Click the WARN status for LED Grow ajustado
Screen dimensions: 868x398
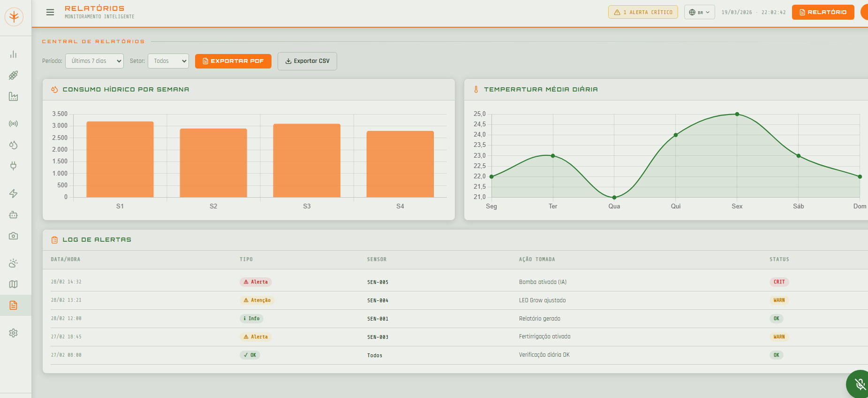coord(779,300)
